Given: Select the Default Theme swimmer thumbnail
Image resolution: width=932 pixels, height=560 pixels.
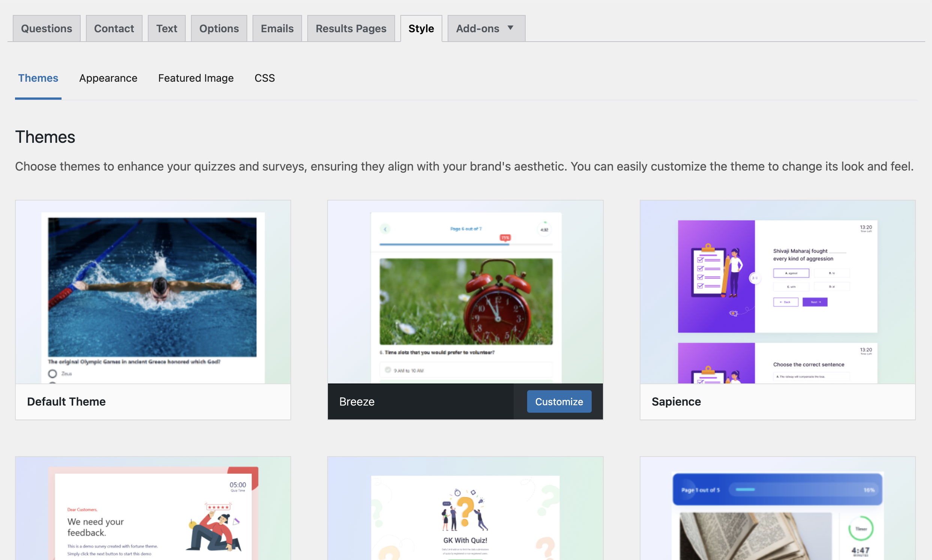Looking at the screenshot, I should click(153, 291).
